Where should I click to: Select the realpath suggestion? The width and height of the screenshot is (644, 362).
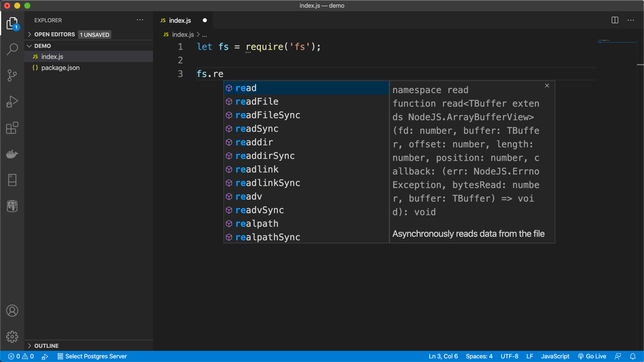(306, 224)
